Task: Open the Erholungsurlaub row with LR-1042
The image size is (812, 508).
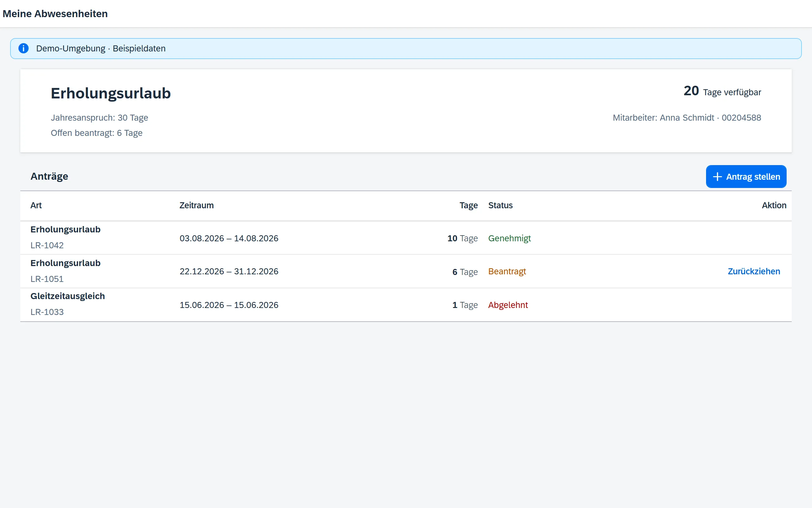Action: click(x=406, y=238)
